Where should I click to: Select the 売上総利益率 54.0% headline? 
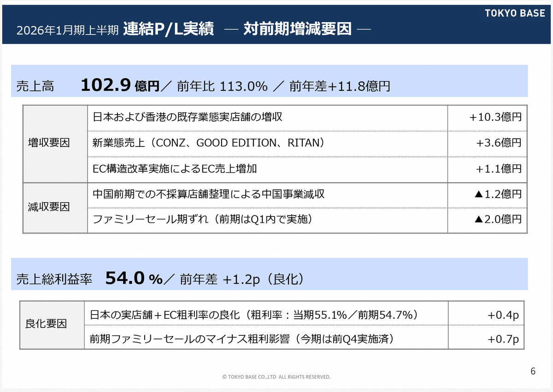pyautogui.click(x=90, y=279)
